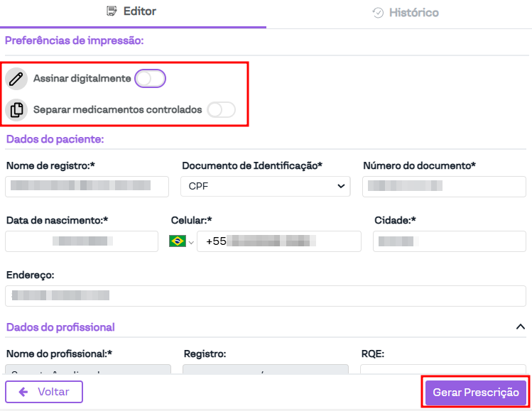
Task: Focus the Número do documento field
Action: click(443, 186)
